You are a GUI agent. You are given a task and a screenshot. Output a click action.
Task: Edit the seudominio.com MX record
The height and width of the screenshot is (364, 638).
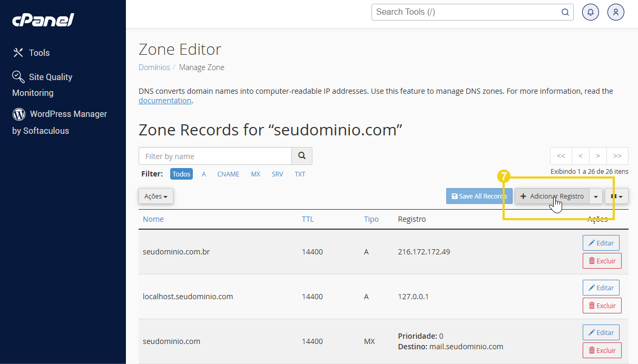[x=601, y=332]
